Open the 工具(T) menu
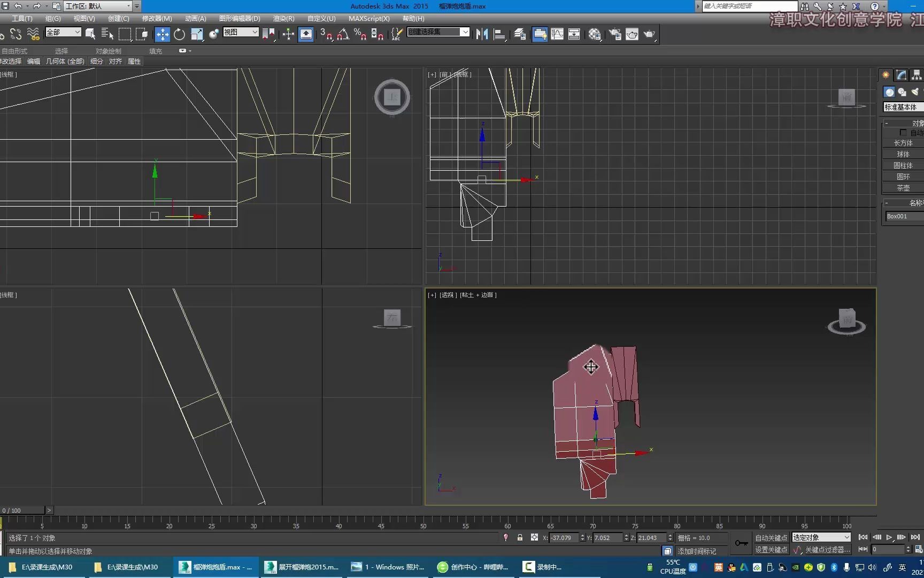This screenshot has width=924, height=578. (x=22, y=18)
